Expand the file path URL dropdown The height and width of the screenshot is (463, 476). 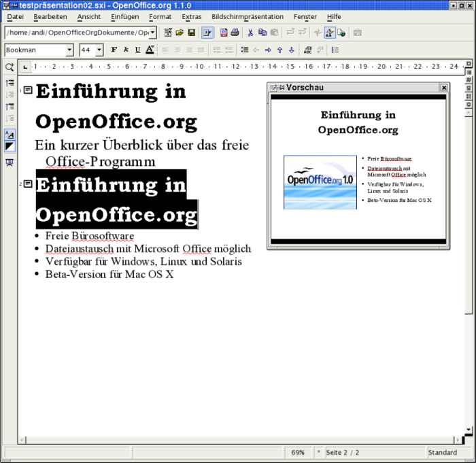152,33
